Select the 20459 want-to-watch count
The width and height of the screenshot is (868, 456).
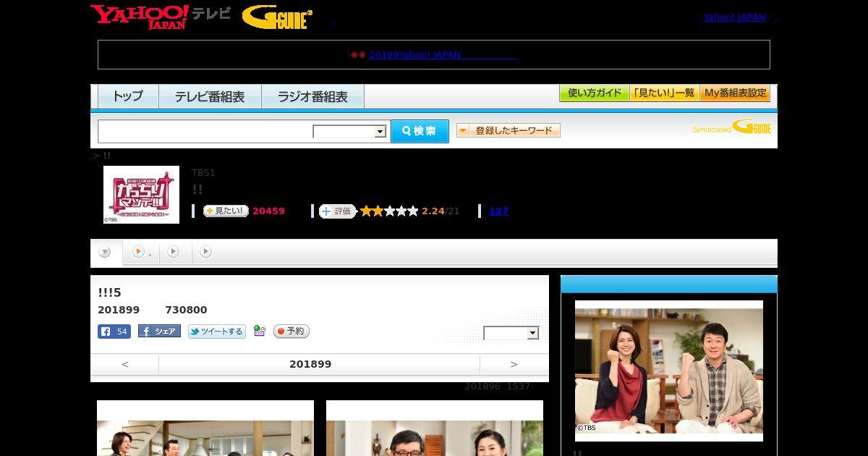tap(268, 211)
